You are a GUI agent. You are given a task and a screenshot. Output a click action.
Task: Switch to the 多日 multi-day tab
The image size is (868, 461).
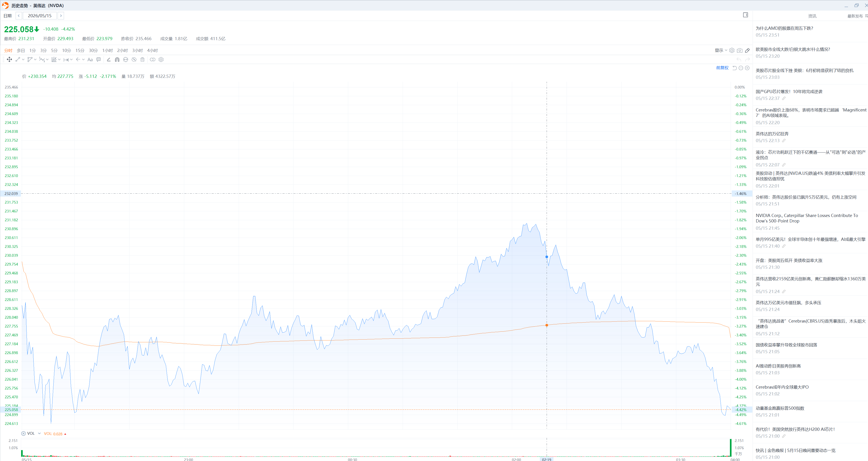21,51
